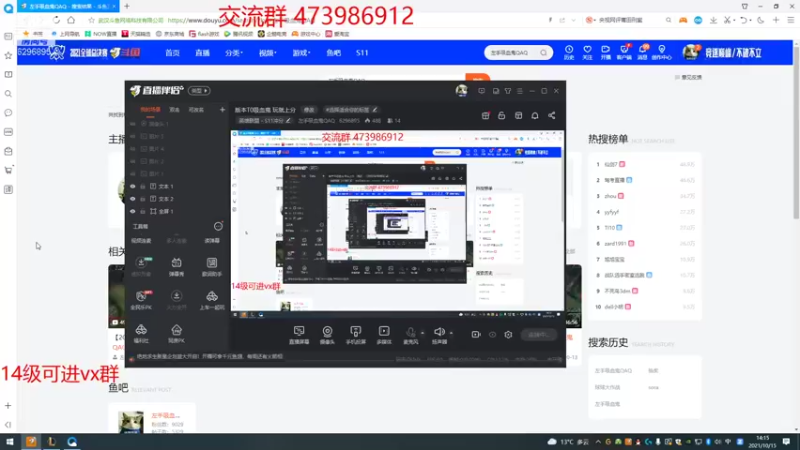This screenshot has height=450, width=800.
Task: Toggle the preview eye icon in bottom bar
Action: click(x=492, y=335)
